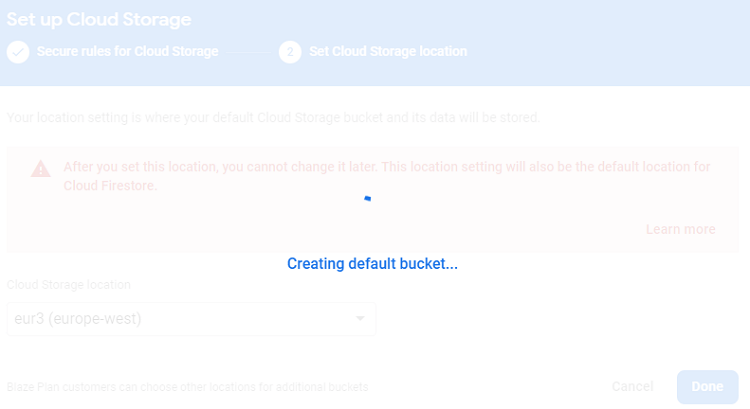Click the Blaze Plan customers note

point(188,387)
